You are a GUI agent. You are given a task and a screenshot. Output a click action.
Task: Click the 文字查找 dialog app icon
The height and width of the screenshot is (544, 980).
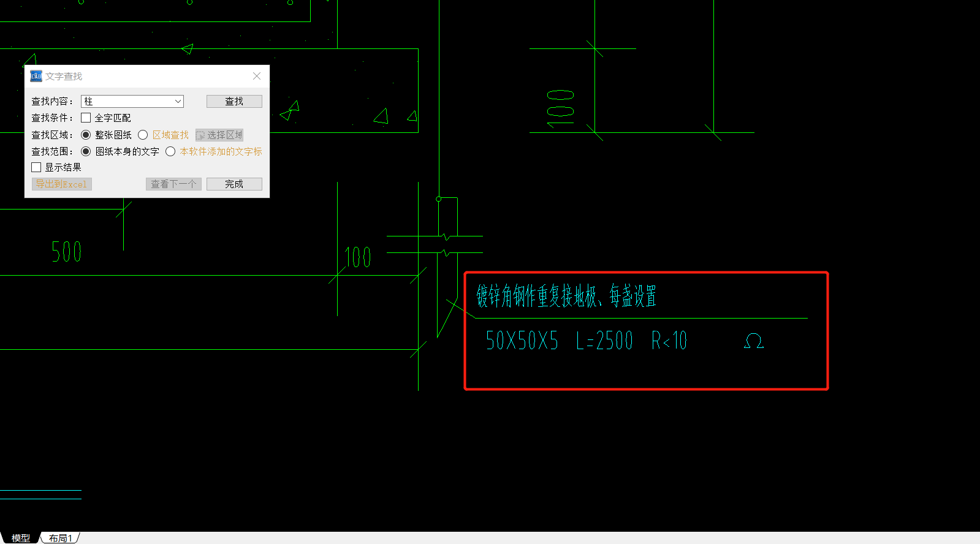[x=36, y=76]
